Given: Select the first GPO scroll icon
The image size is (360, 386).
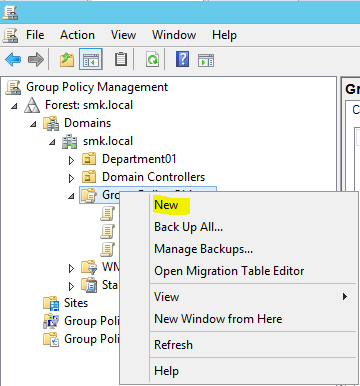Looking at the screenshot, I should (107, 213).
